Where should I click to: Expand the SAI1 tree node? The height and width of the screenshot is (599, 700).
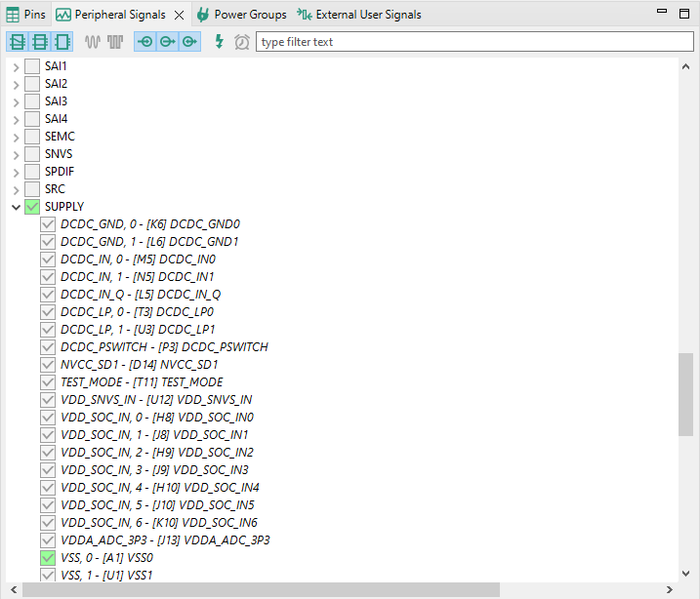16,66
